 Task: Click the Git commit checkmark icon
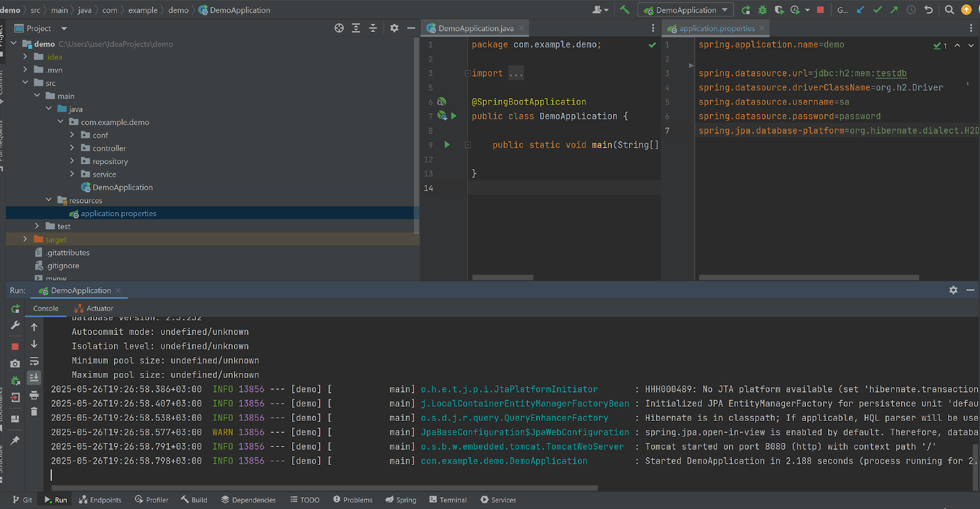tap(877, 10)
